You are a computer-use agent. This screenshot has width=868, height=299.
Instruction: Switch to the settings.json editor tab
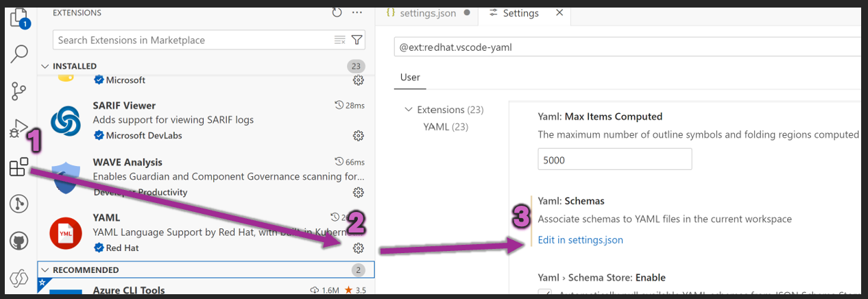click(x=426, y=13)
